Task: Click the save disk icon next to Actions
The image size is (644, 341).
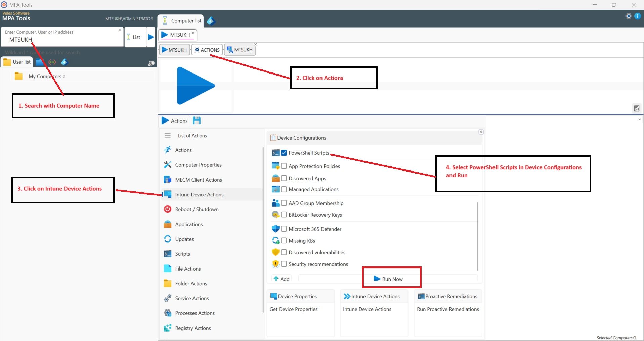Action: (x=197, y=120)
